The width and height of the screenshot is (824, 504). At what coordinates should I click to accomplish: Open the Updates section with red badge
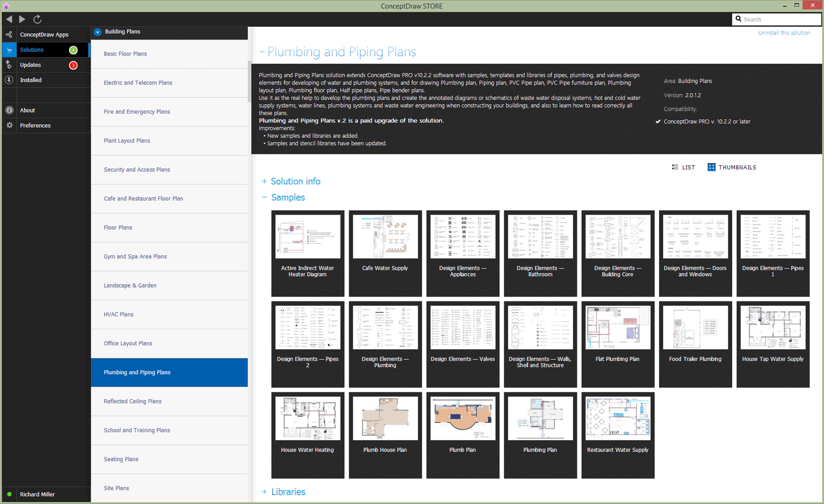coord(30,65)
